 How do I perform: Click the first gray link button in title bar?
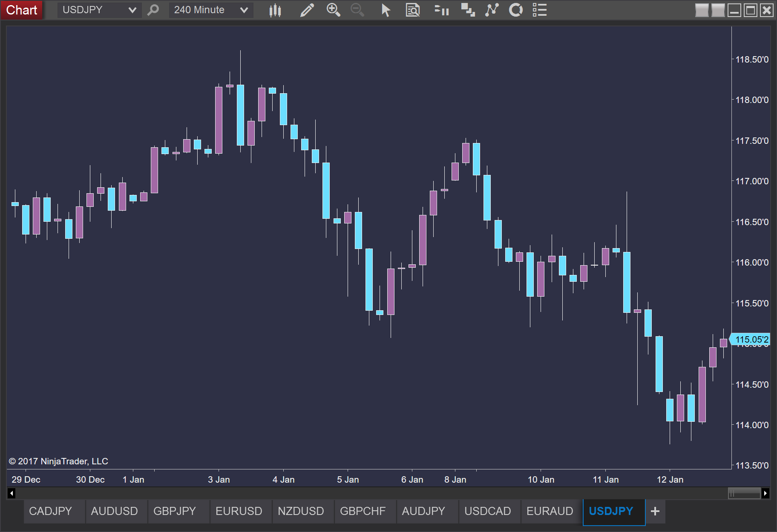[702, 10]
